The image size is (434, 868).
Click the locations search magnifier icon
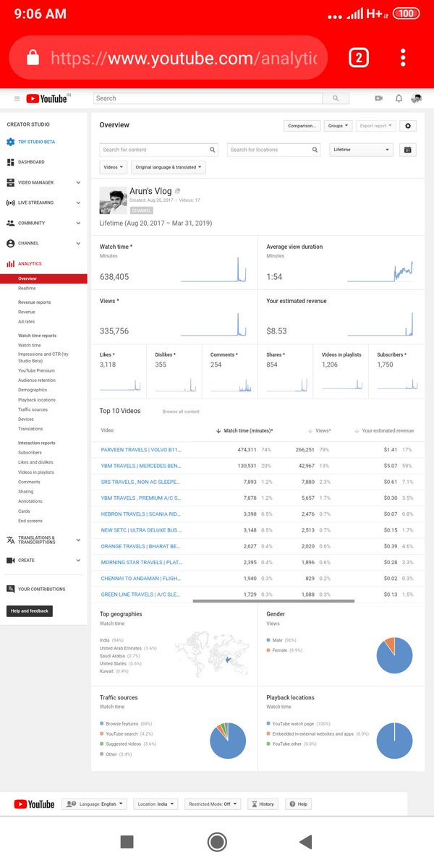315,150
